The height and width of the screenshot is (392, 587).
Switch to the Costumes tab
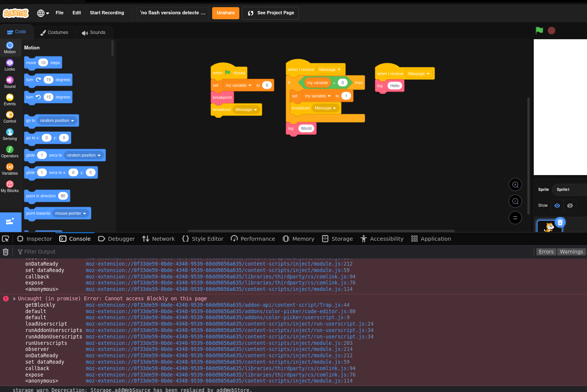[55, 32]
